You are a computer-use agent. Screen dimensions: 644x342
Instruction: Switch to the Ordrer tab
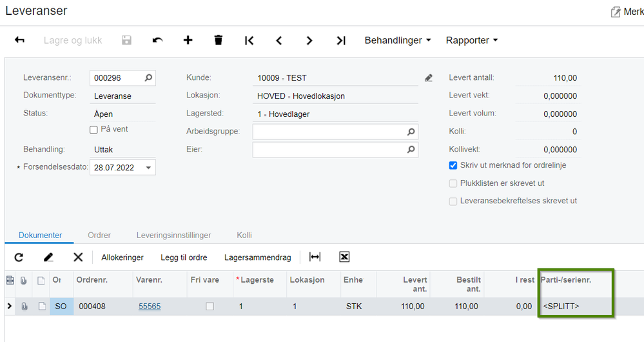point(99,235)
